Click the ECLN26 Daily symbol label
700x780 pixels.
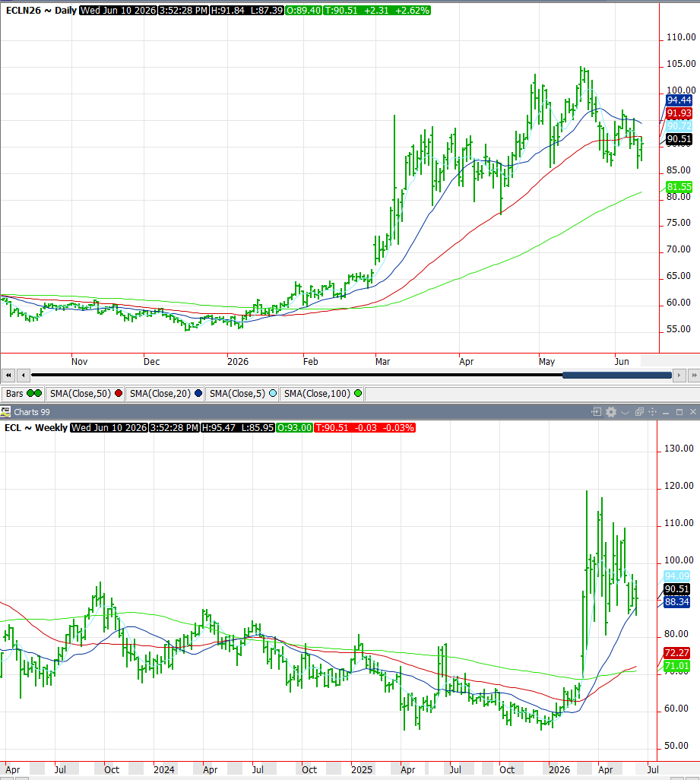(41, 11)
